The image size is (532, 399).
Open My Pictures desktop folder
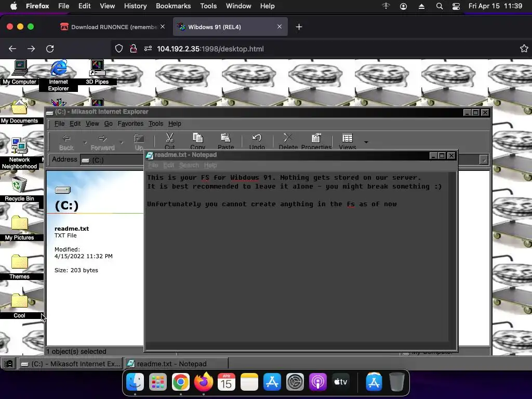coord(19,228)
